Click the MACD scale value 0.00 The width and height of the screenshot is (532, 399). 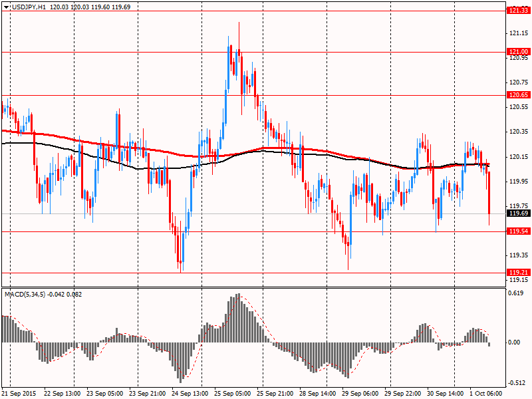click(x=514, y=342)
